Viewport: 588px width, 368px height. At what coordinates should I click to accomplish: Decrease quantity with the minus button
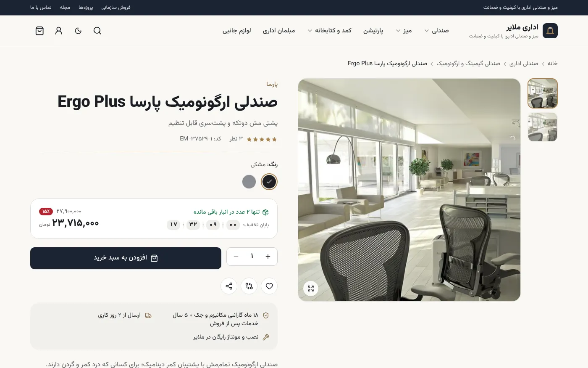coord(236,257)
